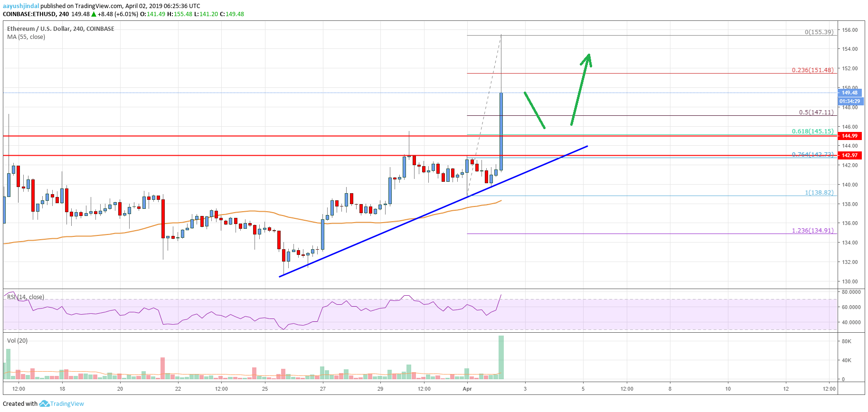Click the 60.0000 RSI axis value
This screenshot has height=412, width=868.
(x=851, y=308)
